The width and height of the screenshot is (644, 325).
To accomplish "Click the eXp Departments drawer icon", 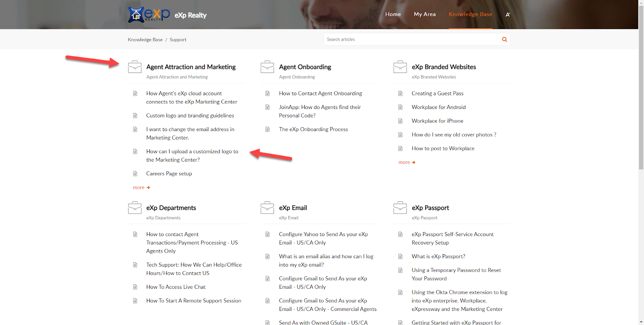I will coord(135,208).
